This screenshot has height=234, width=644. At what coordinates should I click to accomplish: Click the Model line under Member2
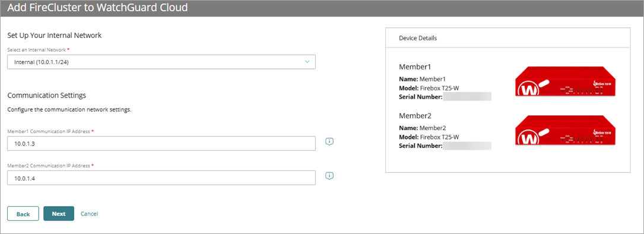coord(429,137)
